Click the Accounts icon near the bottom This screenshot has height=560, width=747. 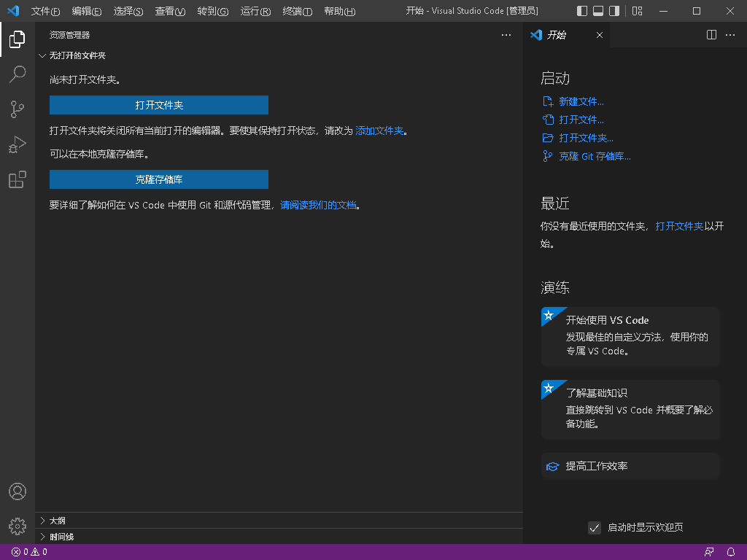[x=18, y=491]
